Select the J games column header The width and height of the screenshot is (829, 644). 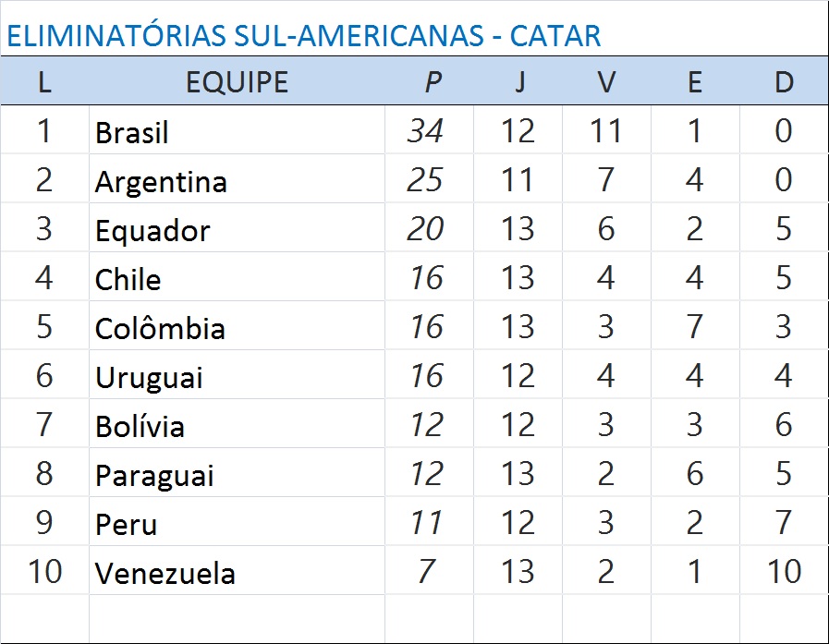(x=518, y=82)
